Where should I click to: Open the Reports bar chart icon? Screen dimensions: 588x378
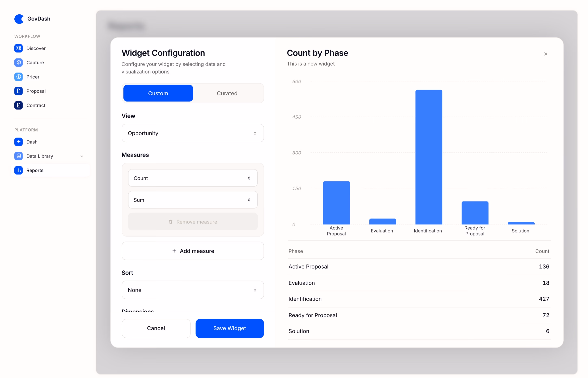pos(18,170)
